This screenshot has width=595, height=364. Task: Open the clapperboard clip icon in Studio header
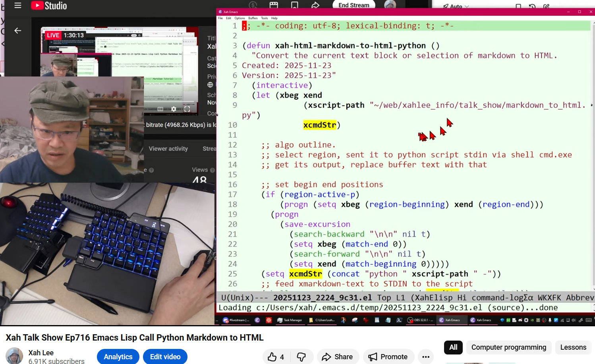pos(274,5)
